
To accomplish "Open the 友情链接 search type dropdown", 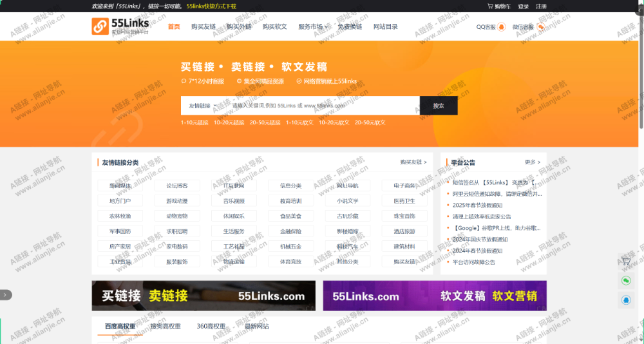I will click(202, 106).
